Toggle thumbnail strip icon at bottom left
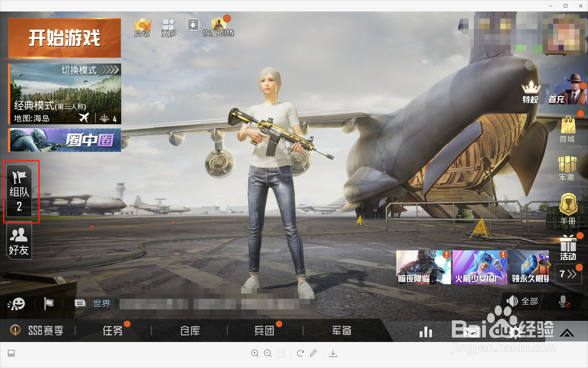 tap(11, 353)
